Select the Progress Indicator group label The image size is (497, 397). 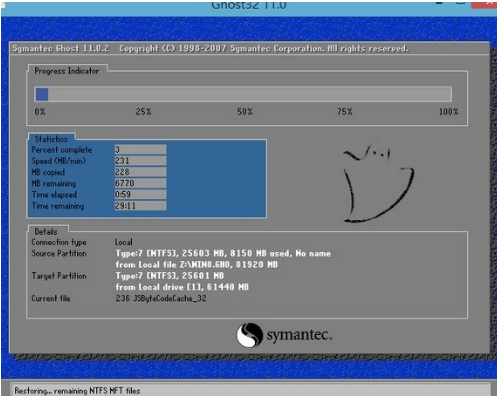coord(67,71)
